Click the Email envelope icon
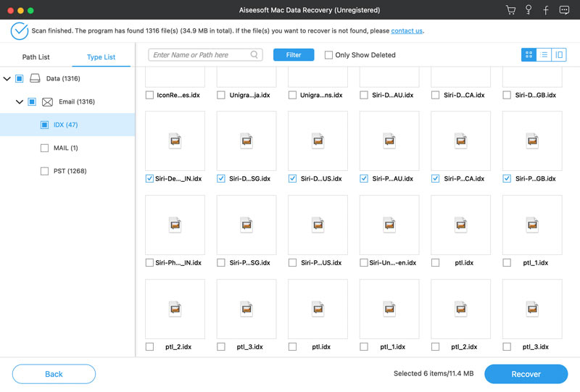Viewport: 580px width, 392px height. coord(47,101)
